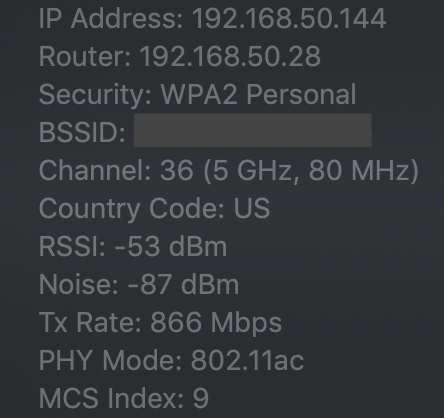Image resolution: width=444 pixels, height=418 pixels.
Task: Click the Security WPA2 Personal line
Action: [198, 95]
